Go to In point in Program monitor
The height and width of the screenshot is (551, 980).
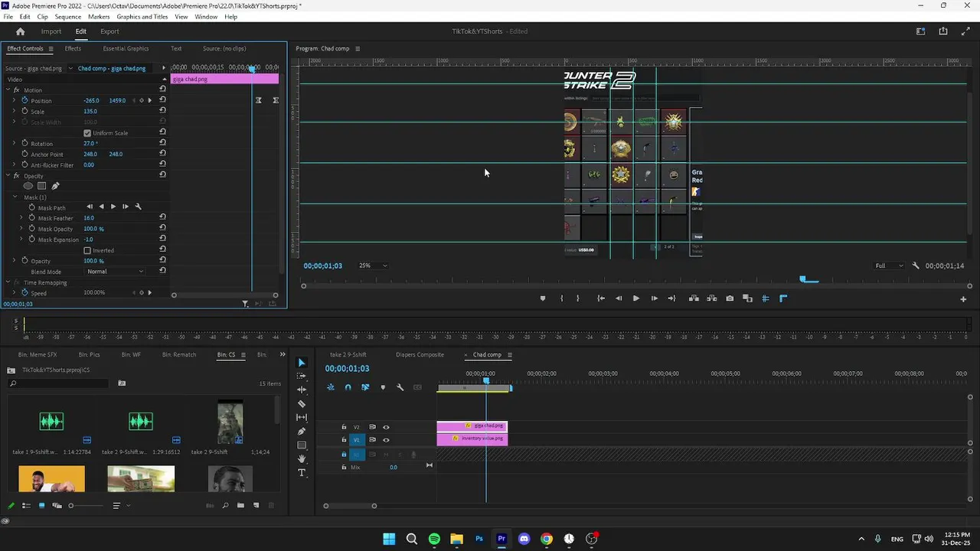coord(601,298)
